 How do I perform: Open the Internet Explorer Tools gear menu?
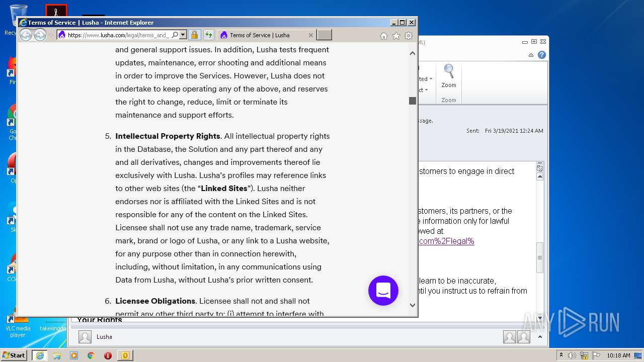409,36
